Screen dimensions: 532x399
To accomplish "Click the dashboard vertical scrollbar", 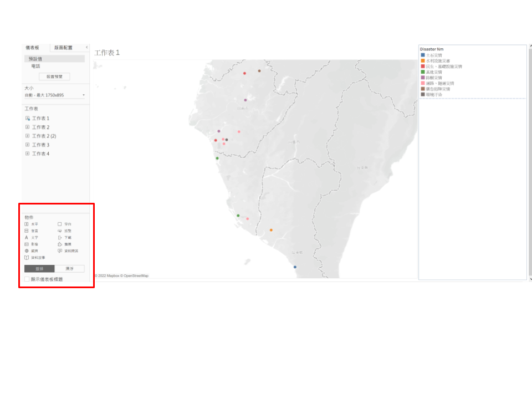I will click(530, 163).
